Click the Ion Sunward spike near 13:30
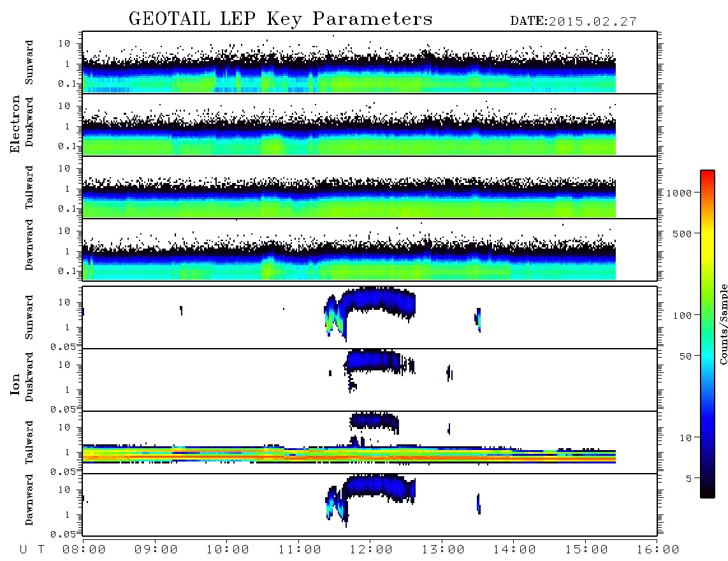 [478, 319]
